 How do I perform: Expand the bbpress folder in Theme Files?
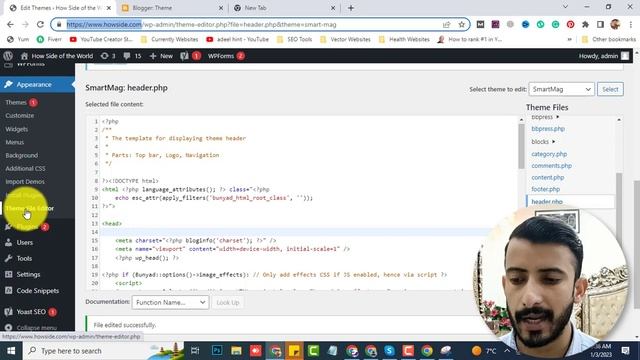(x=545, y=118)
